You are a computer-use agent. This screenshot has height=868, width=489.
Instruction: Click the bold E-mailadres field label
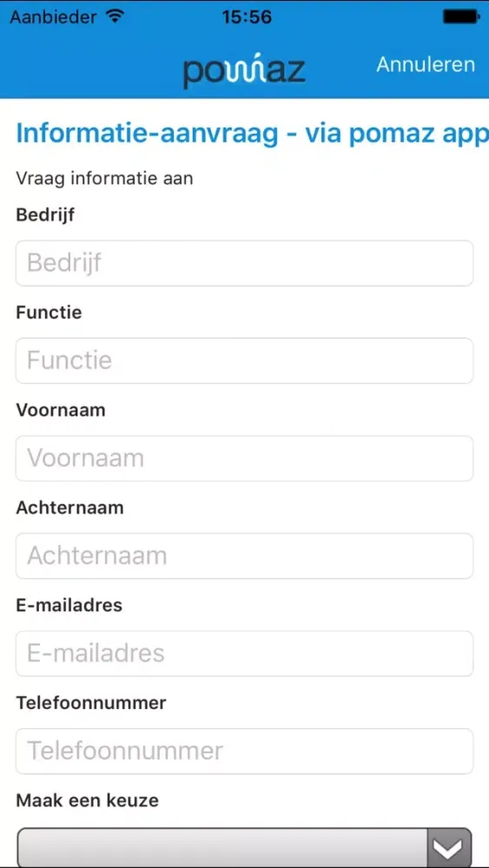tap(69, 605)
